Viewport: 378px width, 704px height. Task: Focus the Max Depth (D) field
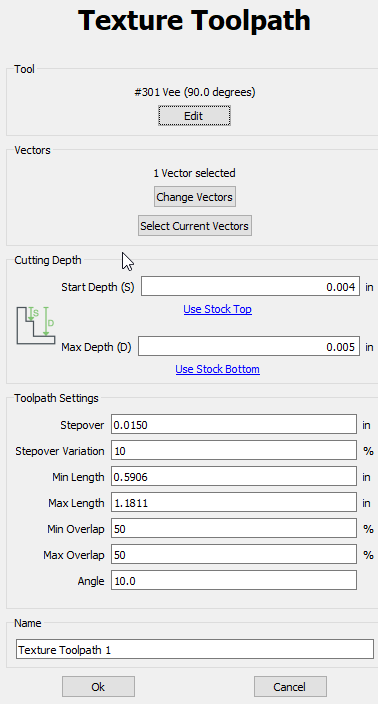tap(249, 346)
